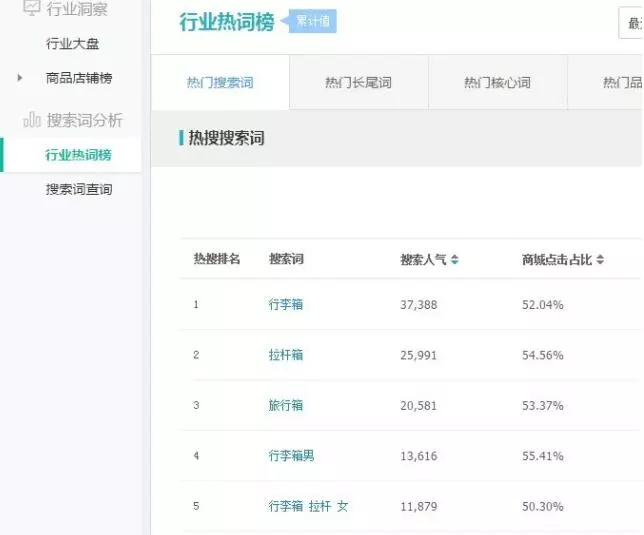
Task: Switch to the 热门长尾词 tab
Action: [359, 82]
